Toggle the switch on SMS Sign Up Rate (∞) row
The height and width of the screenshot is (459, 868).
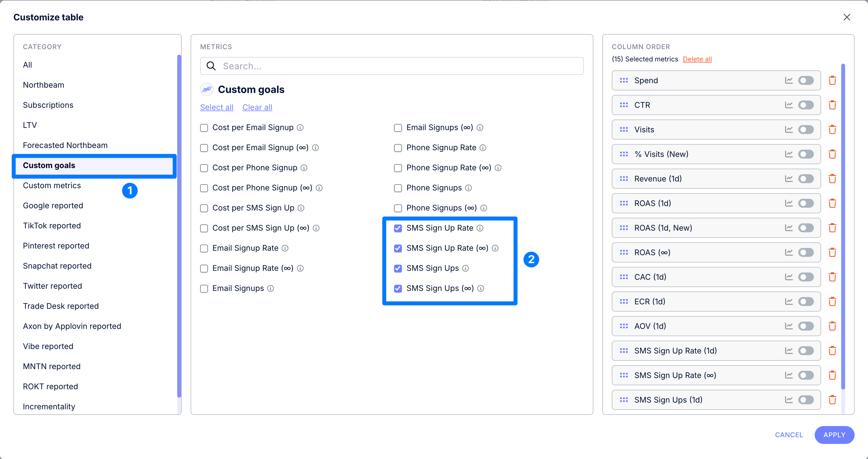[806, 376]
